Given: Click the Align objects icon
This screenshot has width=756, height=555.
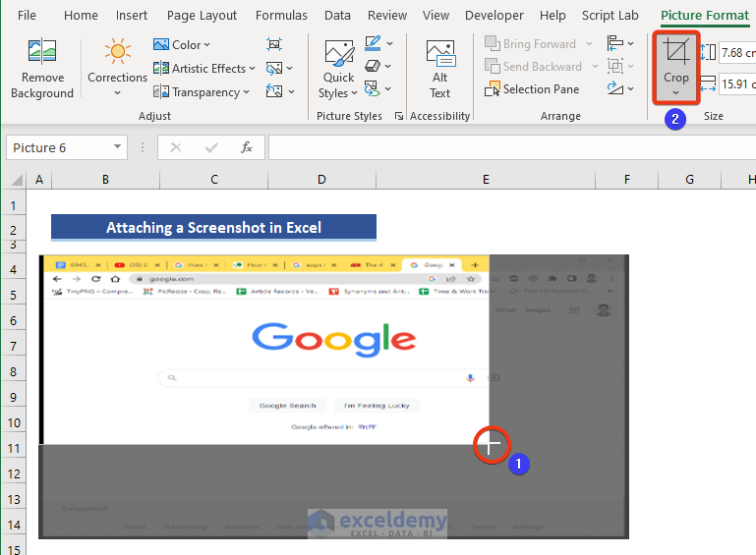Looking at the screenshot, I should (614, 43).
